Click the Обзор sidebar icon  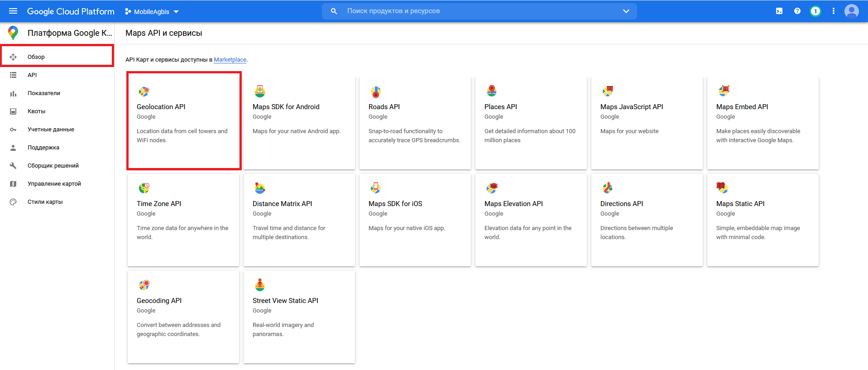click(13, 57)
